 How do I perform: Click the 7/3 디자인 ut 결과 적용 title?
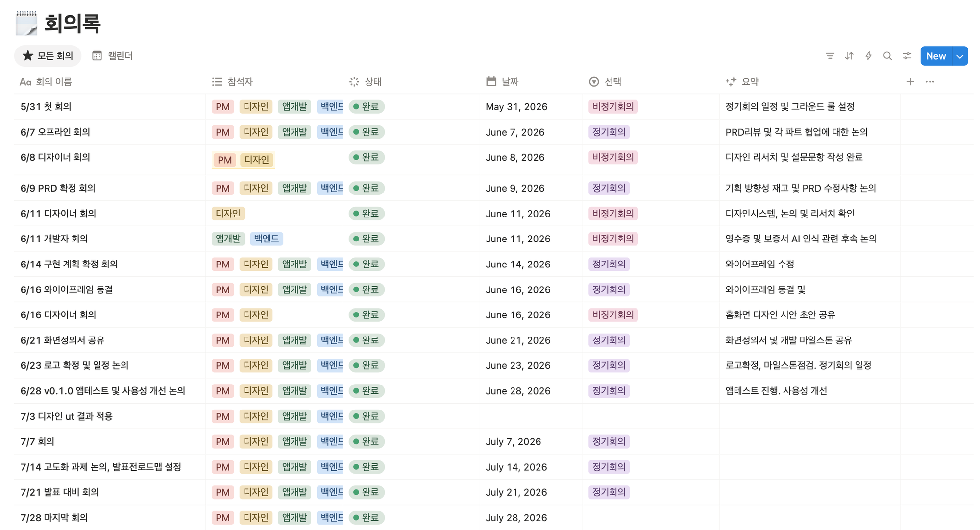[x=67, y=416]
